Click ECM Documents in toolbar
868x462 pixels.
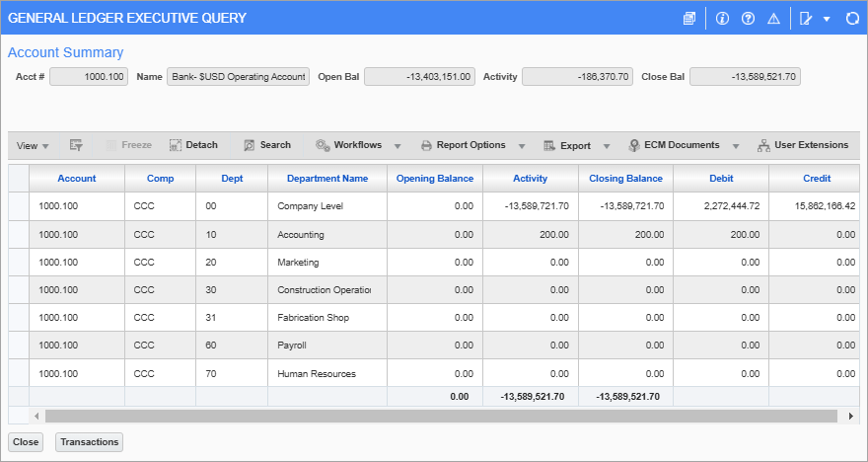pos(675,145)
